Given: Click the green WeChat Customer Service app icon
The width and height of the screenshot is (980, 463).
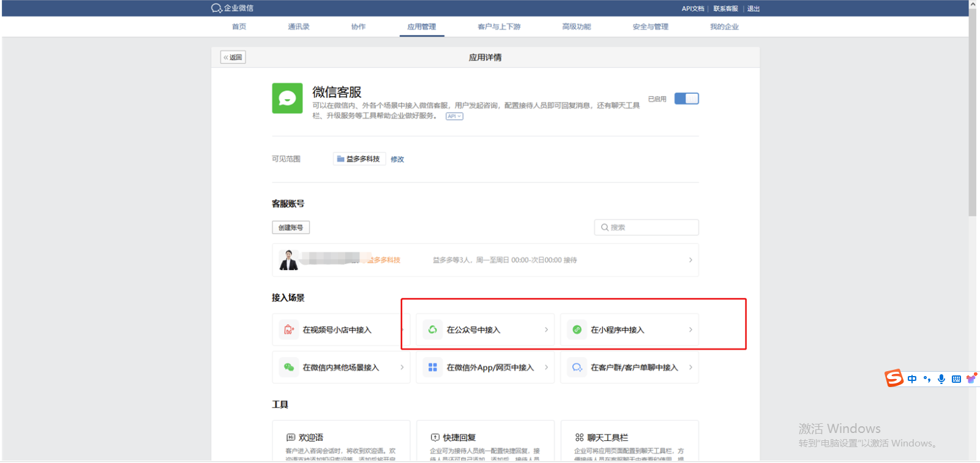Looking at the screenshot, I should (x=287, y=99).
